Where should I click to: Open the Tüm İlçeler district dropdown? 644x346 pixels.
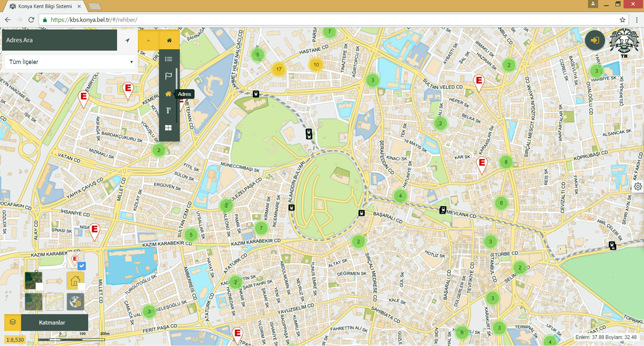point(70,62)
